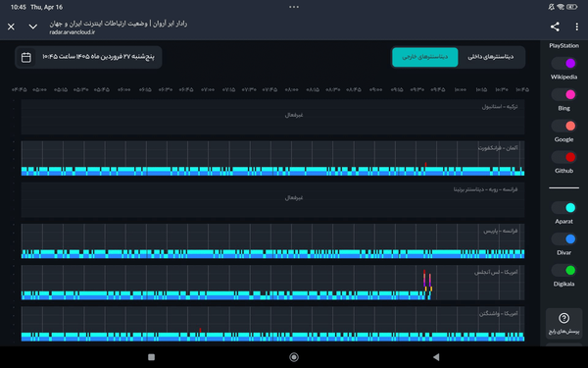Click the red spike in Washington chart
The width and height of the screenshot is (588, 368).
point(200,330)
